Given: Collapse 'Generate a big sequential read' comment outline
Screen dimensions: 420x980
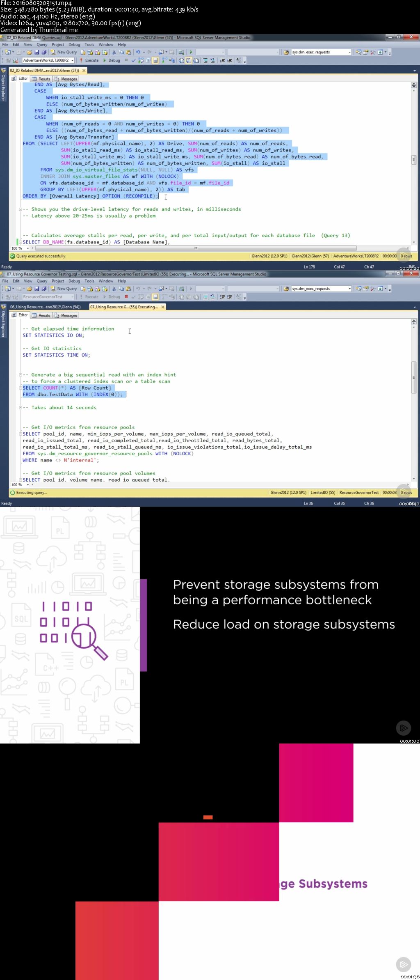Looking at the screenshot, I should [x=20, y=375].
